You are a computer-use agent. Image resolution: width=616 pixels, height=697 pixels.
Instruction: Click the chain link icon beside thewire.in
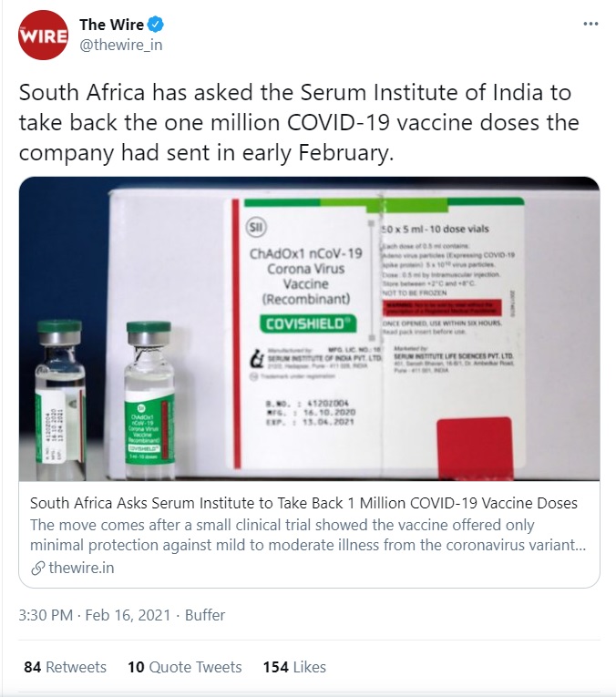pos(37,568)
